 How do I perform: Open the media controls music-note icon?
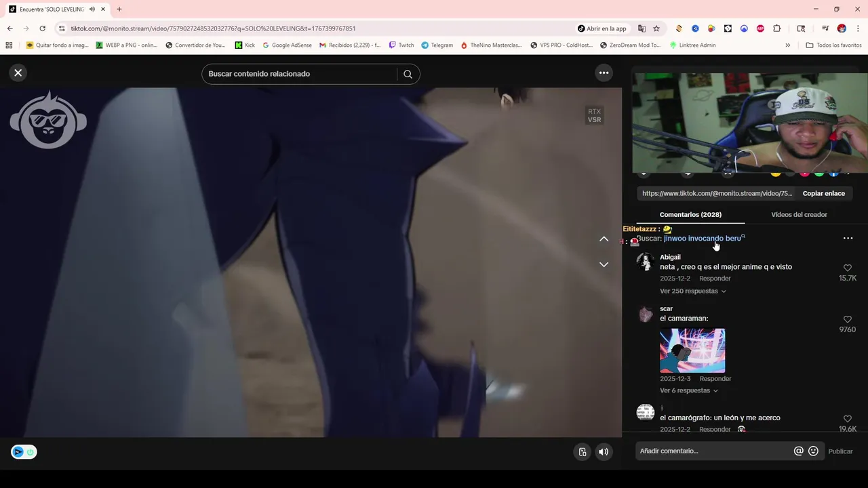[825, 28]
